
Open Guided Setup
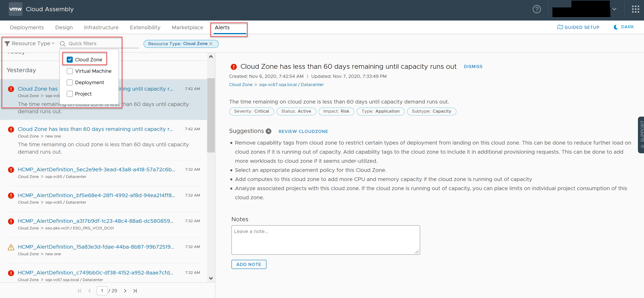[578, 27]
